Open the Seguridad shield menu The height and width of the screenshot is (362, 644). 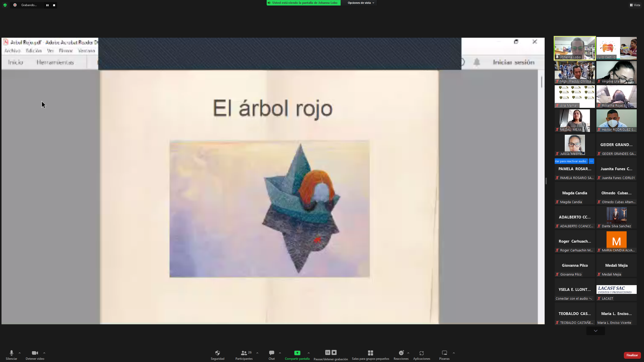pyautogui.click(x=217, y=355)
